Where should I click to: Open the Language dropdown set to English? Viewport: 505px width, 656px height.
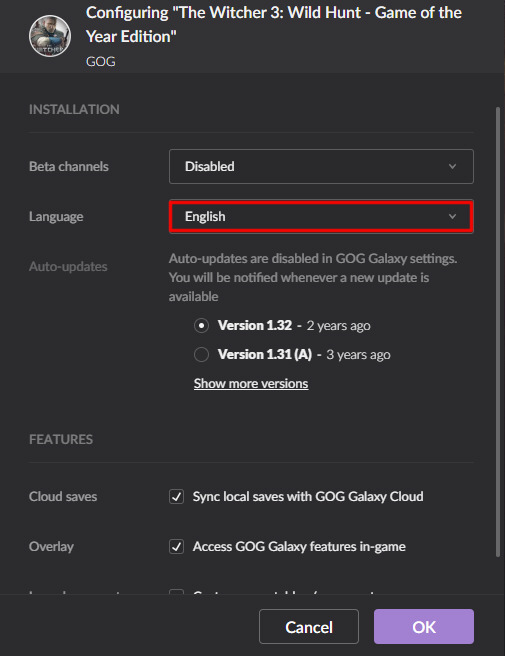[x=321, y=217]
